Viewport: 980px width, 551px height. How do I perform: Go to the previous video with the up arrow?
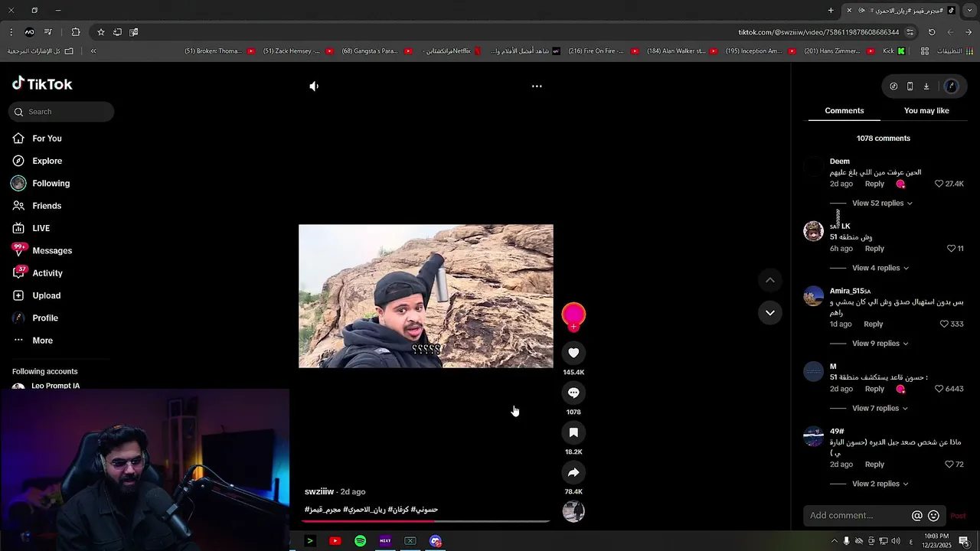click(x=770, y=280)
